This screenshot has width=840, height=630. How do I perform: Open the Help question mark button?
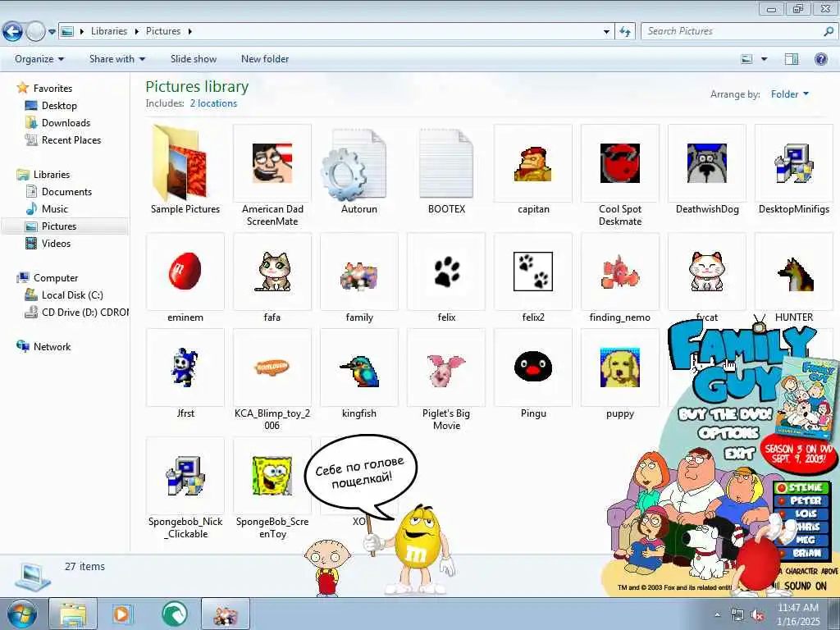(x=820, y=59)
